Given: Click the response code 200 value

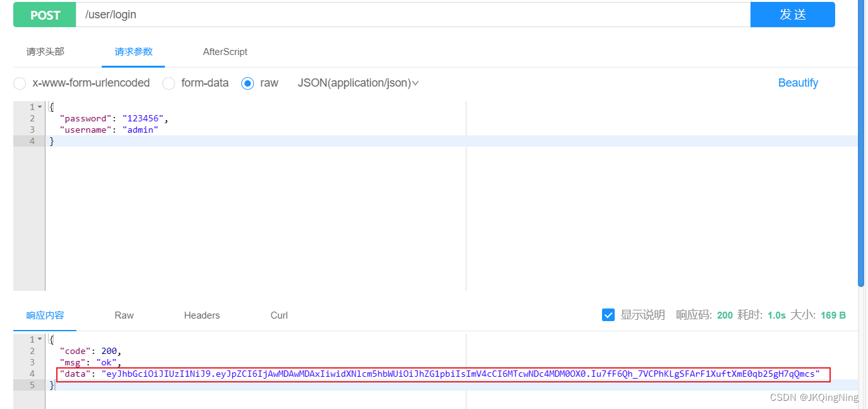Looking at the screenshot, I should click(725, 315).
